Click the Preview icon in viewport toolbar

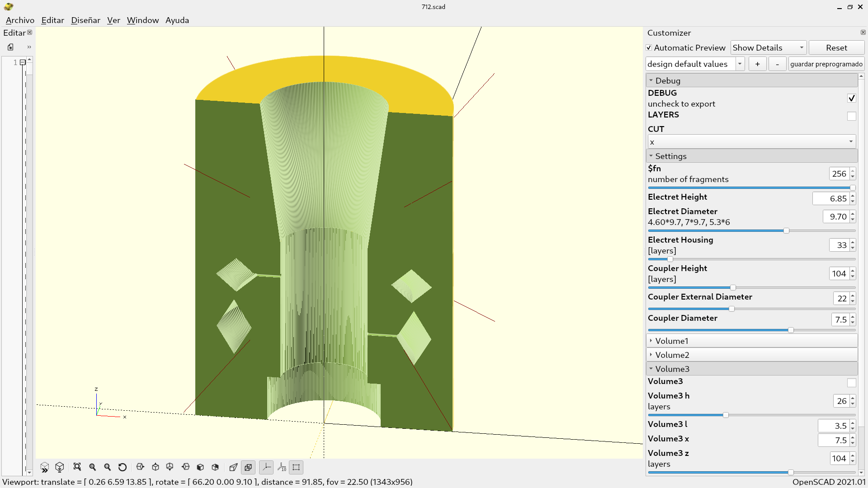click(44, 467)
